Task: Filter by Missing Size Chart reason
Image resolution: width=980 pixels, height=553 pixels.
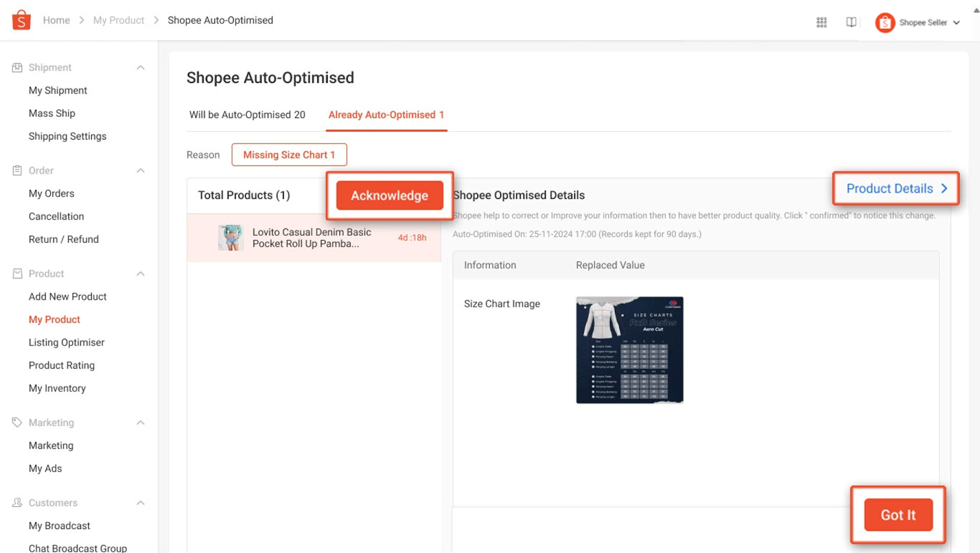Action: point(289,155)
